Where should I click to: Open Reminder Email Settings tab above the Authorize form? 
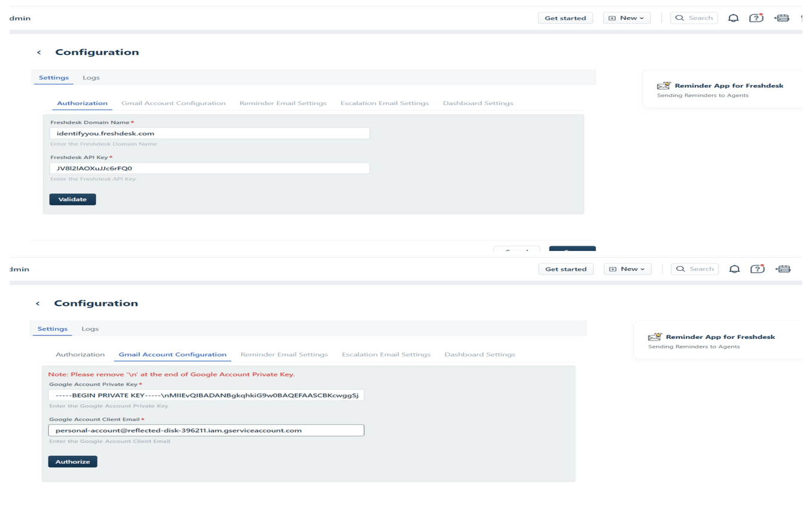pyautogui.click(x=284, y=354)
